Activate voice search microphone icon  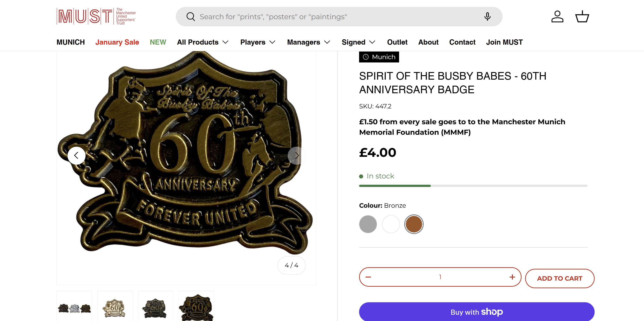click(487, 17)
